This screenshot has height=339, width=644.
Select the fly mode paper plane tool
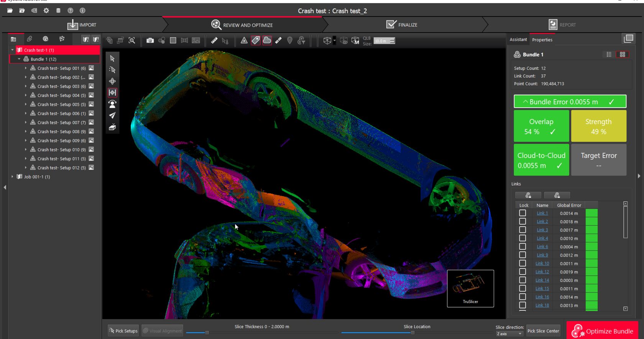(x=112, y=115)
